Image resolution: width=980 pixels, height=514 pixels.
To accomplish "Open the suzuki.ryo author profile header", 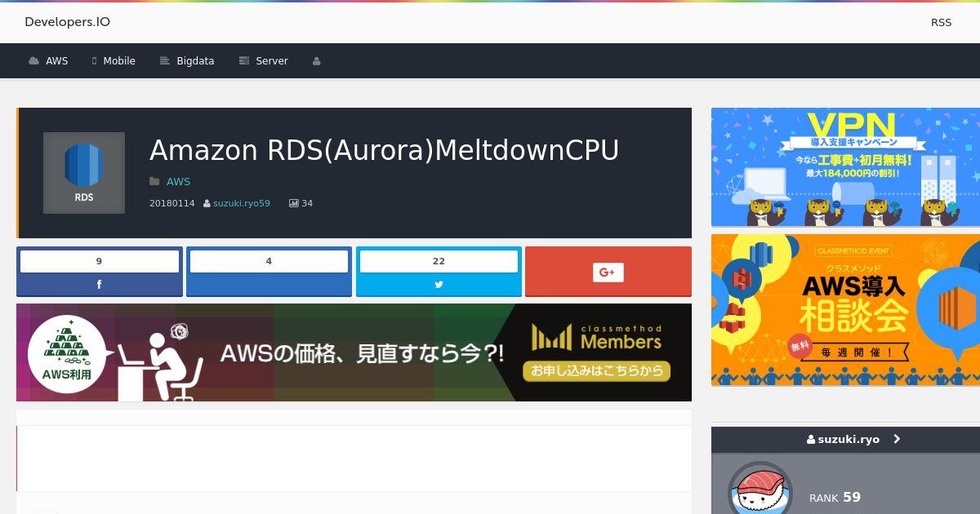I will click(845, 439).
